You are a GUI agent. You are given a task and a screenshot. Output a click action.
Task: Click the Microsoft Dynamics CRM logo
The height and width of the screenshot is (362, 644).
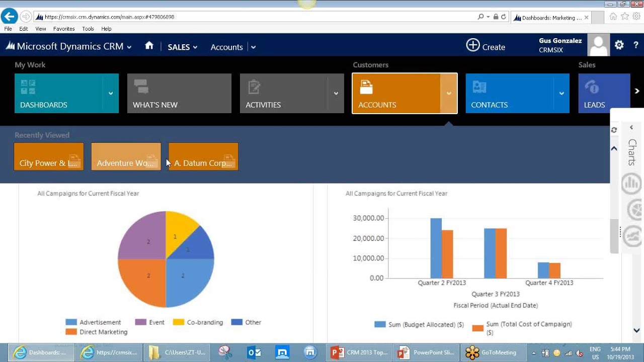(x=64, y=46)
